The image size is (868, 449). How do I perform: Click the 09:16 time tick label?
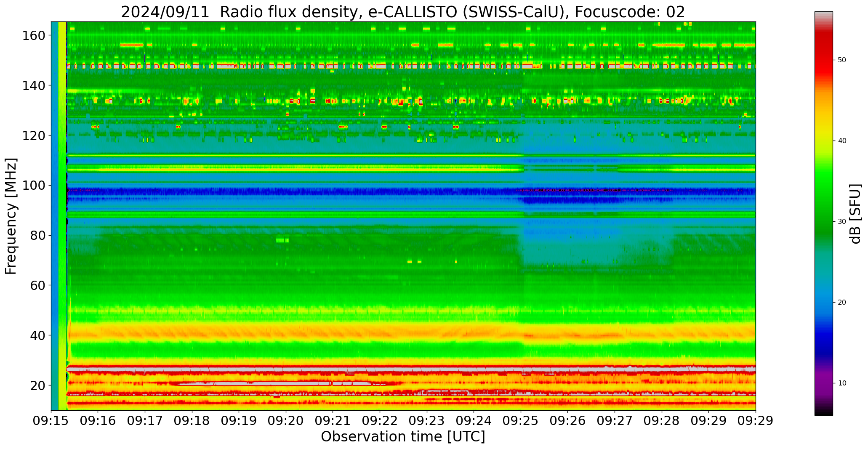(98, 421)
